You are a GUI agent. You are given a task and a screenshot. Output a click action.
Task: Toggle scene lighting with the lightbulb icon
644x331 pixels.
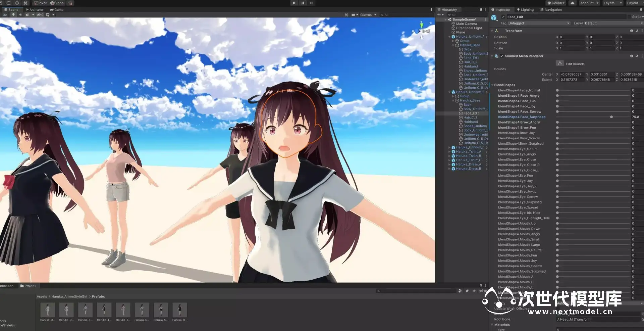tap(13, 15)
